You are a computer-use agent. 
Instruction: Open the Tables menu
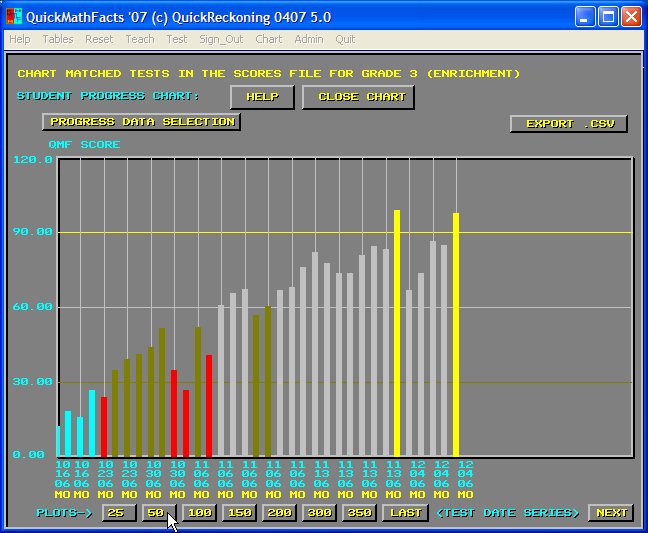58,39
